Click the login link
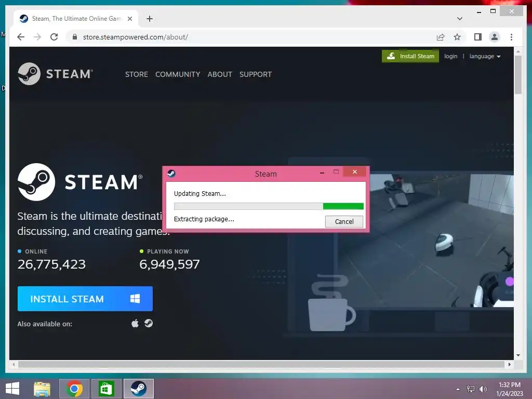Image resolution: width=532 pixels, height=399 pixels. point(450,56)
